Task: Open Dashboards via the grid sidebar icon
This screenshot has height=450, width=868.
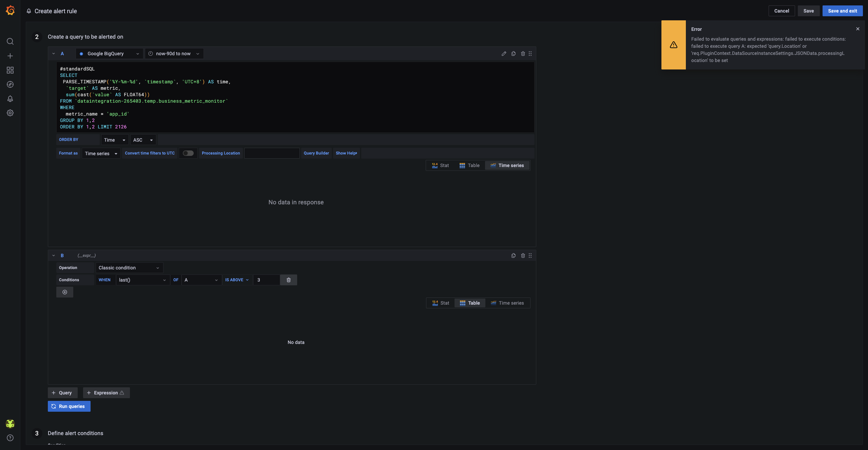Action: click(10, 70)
